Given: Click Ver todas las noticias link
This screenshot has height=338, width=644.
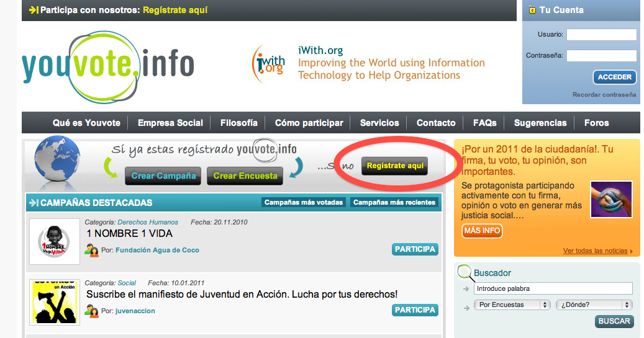Looking at the screenshot, I should (x=595, y=251).
